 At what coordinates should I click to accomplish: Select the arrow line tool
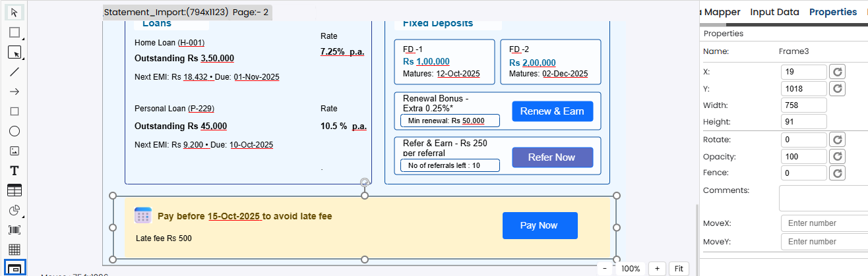[x=15, y=92]
